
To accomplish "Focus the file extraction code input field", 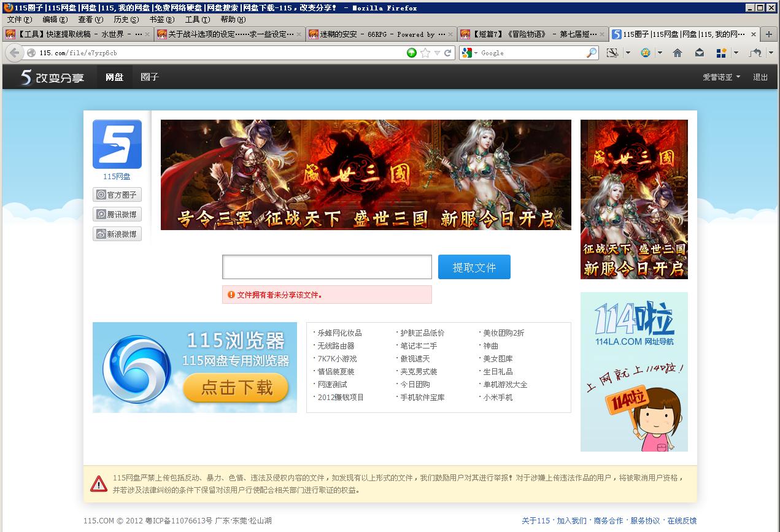I will pyautogui.click(x=327, y=267).
